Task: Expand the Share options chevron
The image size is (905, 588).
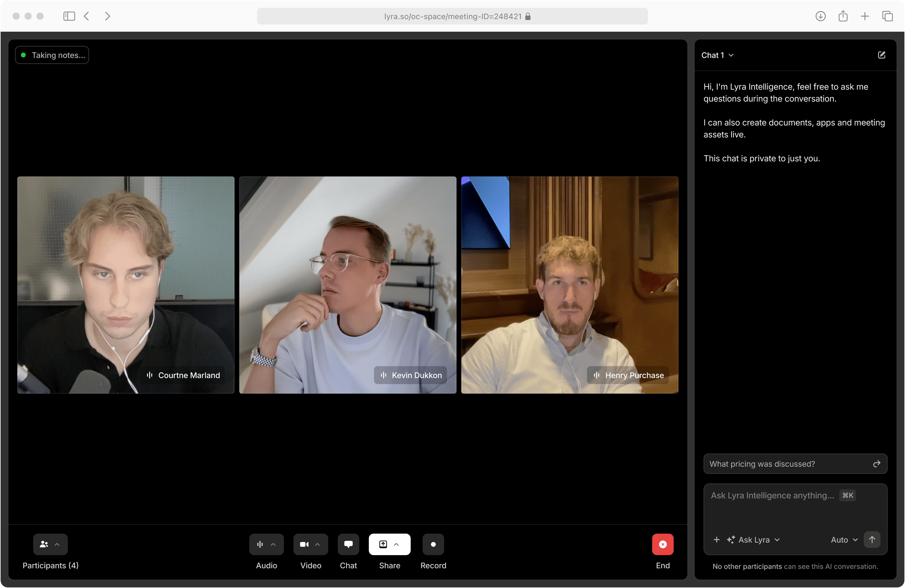Action: click(x=396, y=544)
